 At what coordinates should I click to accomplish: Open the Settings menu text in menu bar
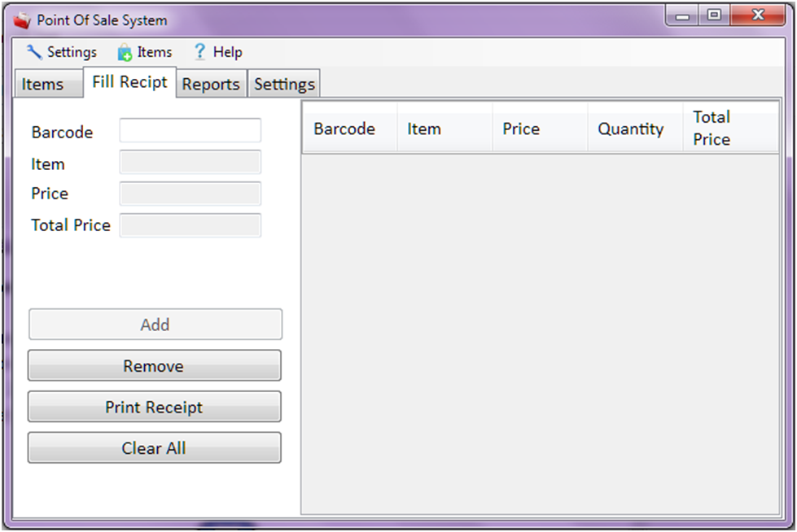(x=72, y=52)
